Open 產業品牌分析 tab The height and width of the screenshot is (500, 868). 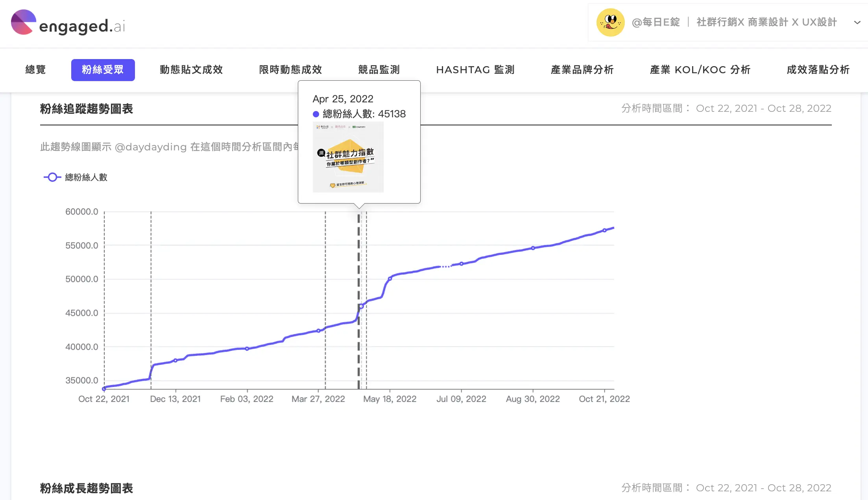click(582, 70)
